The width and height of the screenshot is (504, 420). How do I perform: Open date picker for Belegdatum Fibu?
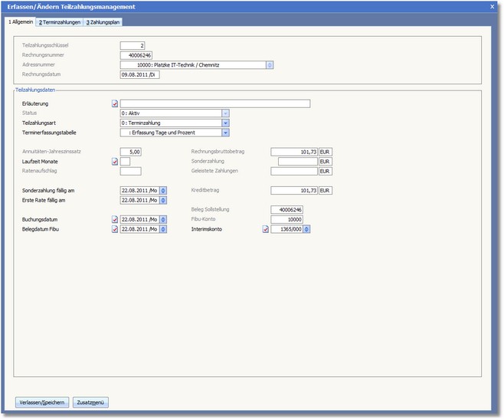point(163,229)
